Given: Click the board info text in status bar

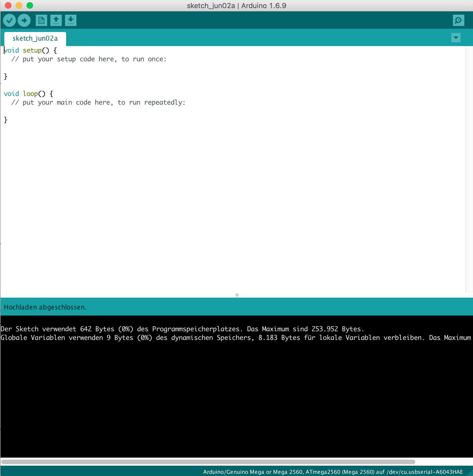Looking at the screenshot, I should click(333, 472).
